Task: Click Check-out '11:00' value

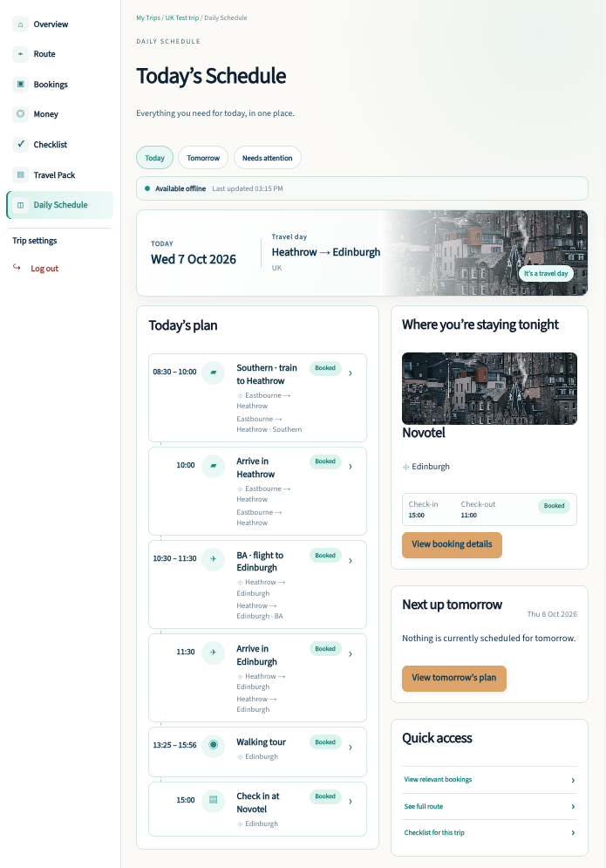Action: pyautogui.click(x=469, y=516)
